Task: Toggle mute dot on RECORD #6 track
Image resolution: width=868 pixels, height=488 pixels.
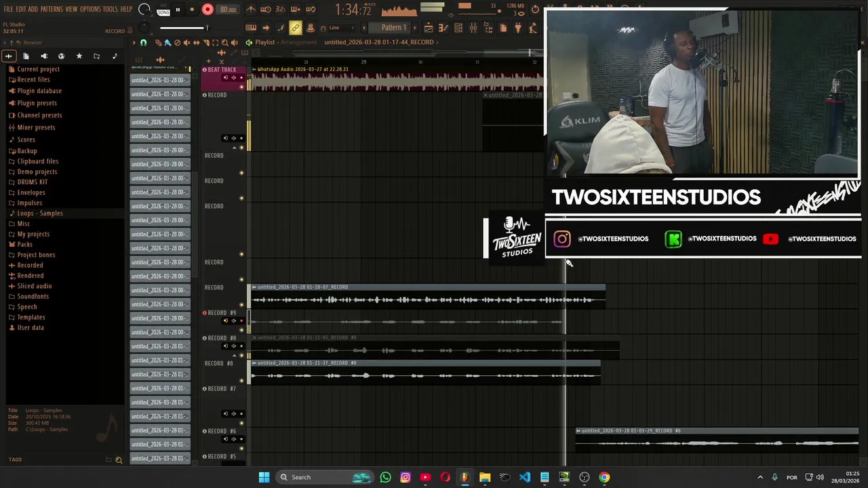Action: [x=241, y=449]
